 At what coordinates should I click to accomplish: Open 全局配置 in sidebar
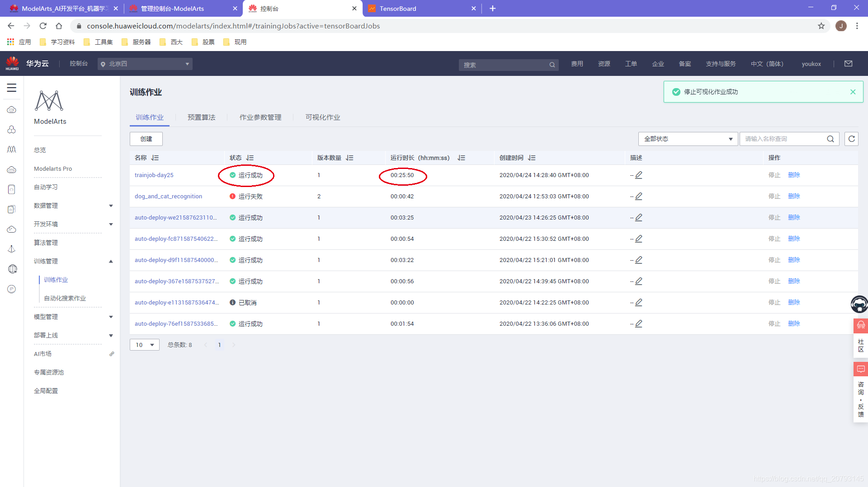pyautogui.click(x=46, y=391)
